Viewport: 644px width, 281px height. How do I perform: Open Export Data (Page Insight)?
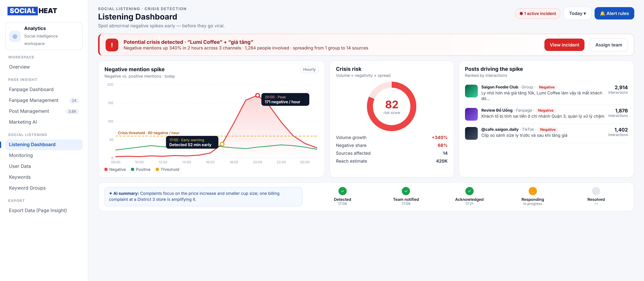44,211
